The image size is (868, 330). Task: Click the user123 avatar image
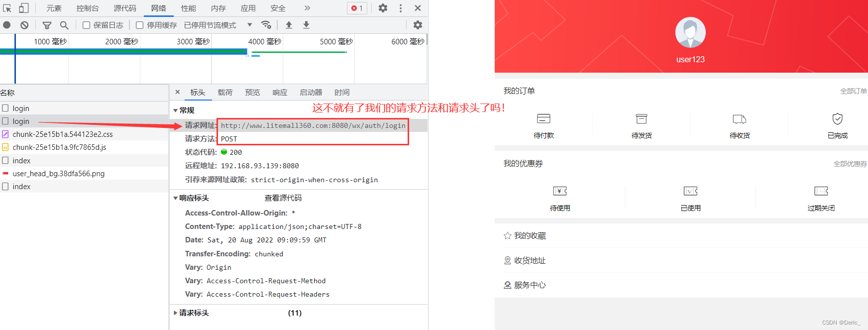tap(690, 32)
